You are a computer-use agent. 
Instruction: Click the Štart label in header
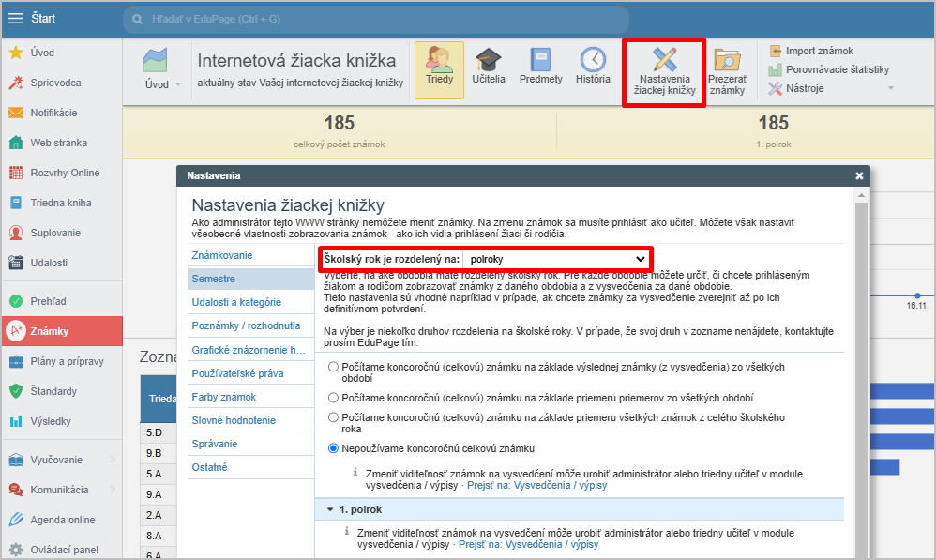[x=43, y=19]
